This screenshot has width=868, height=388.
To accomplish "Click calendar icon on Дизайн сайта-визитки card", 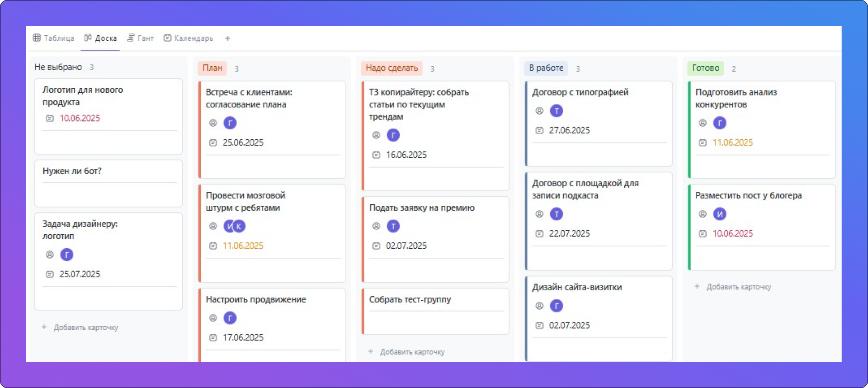I will (539, 326).
